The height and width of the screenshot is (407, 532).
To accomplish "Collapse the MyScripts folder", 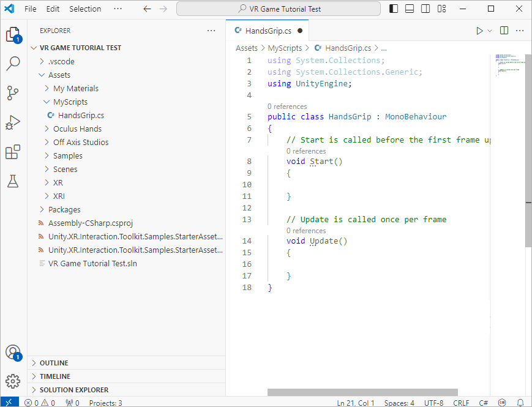I will point(70,102).
